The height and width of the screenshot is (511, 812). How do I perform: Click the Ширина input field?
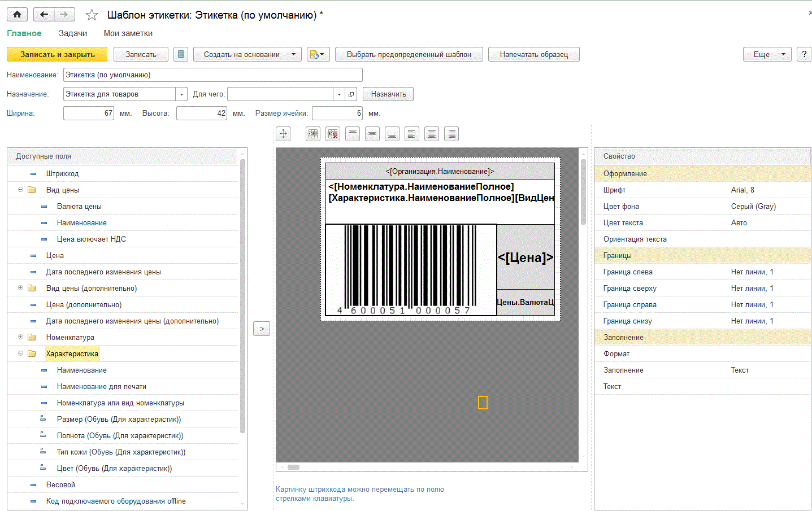[89, 113]
